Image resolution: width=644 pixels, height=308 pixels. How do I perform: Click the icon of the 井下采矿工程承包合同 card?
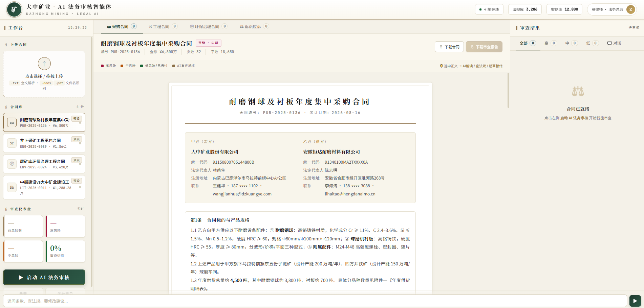(12, 143)
